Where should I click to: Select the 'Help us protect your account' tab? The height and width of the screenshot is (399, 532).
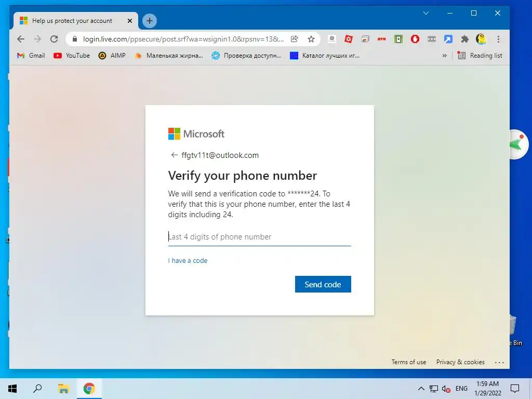tap(76, 21)
